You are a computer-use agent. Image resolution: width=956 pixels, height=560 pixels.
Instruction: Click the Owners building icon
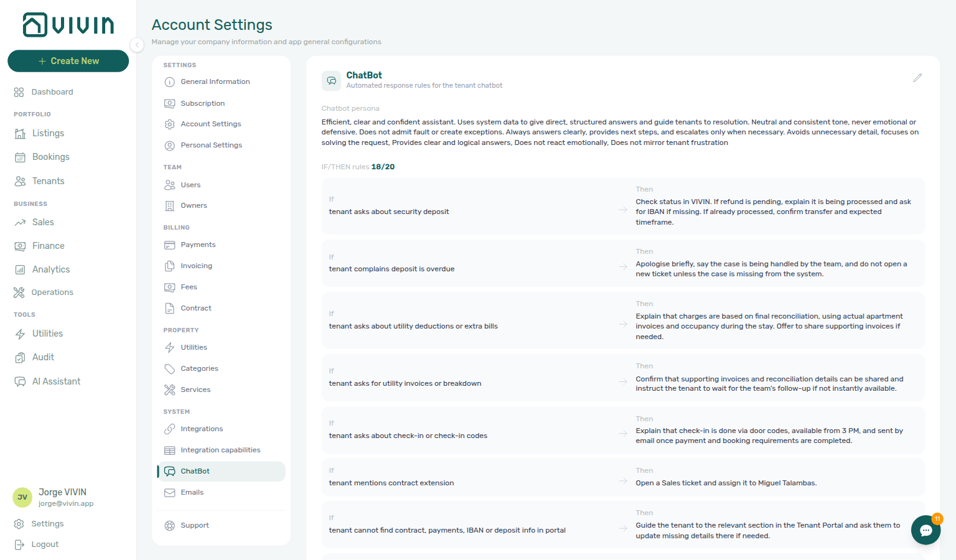point(169,206)
